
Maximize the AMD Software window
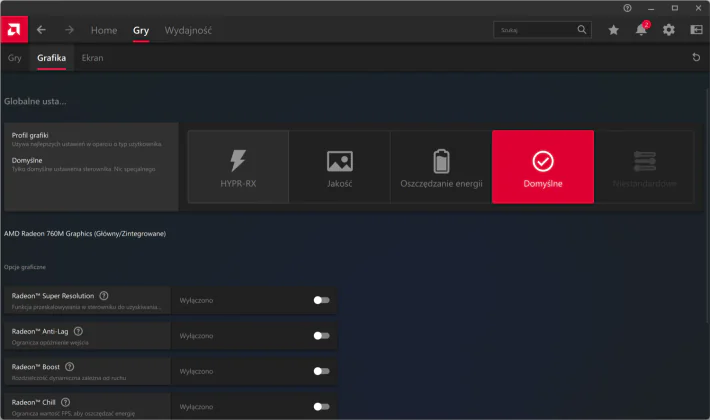point(675,8)
